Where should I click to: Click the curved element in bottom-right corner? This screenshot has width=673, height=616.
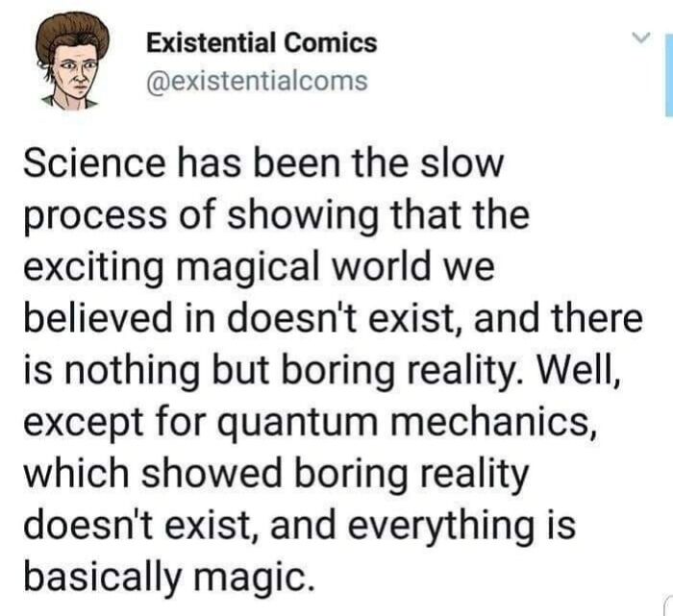point(667,605)
